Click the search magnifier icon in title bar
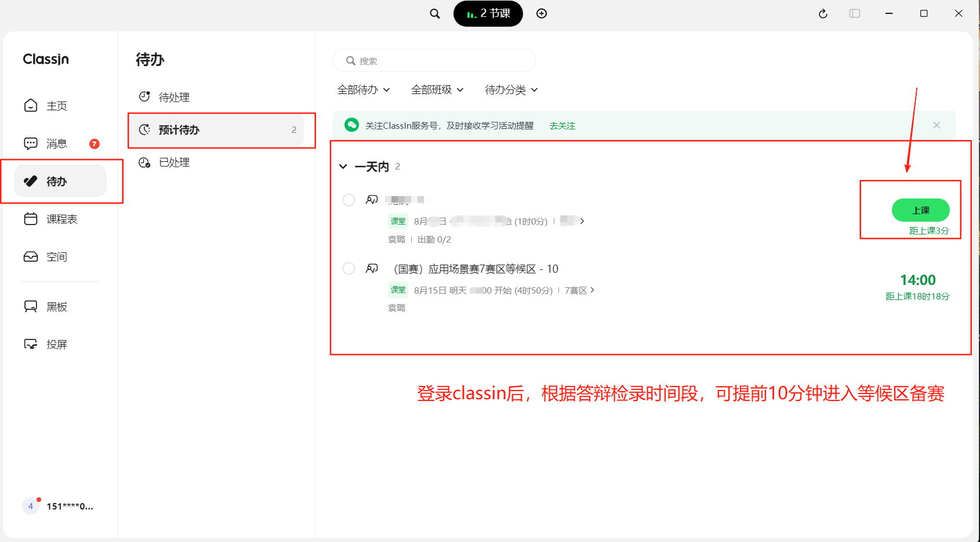980x542 pixels. [434, 13]
